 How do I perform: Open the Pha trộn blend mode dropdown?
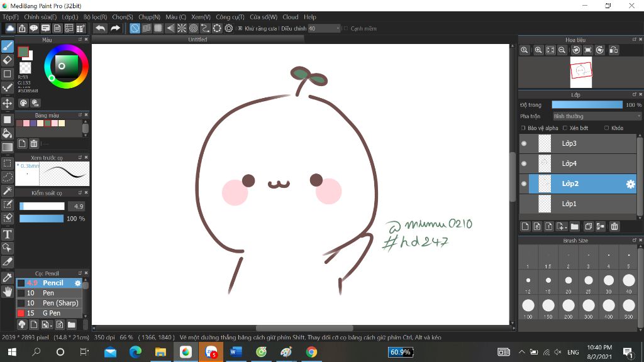tap(597, 116)
